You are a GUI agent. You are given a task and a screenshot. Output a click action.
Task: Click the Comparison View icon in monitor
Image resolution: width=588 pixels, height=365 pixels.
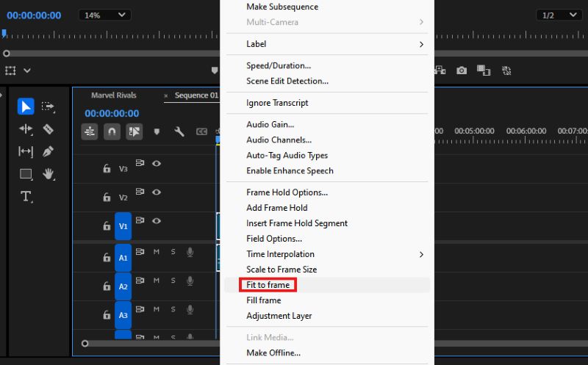point(484,71)
